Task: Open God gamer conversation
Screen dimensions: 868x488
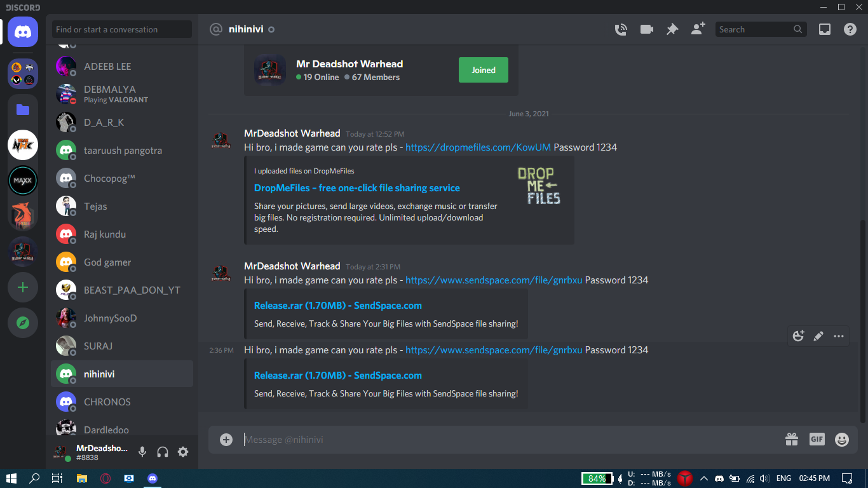Action: coord(122,262)
